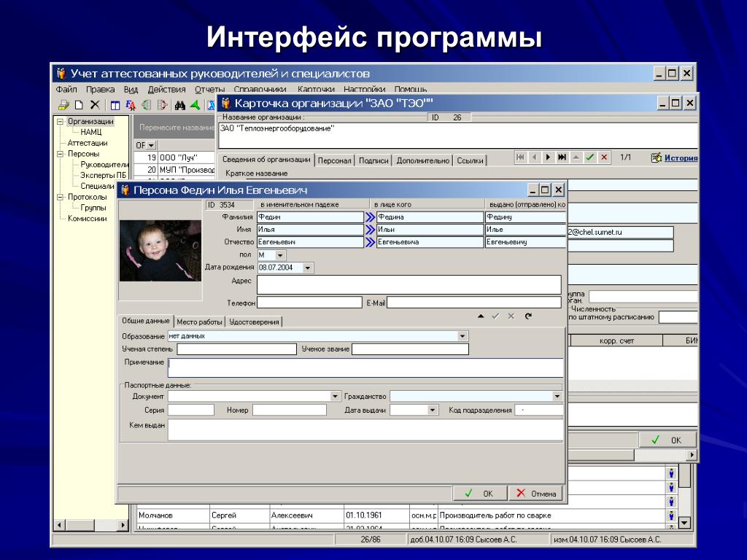The height and width of the screenshot is (560, 747).
Task: Collapse the Организации tree node
Action: (x=60, y=122)
